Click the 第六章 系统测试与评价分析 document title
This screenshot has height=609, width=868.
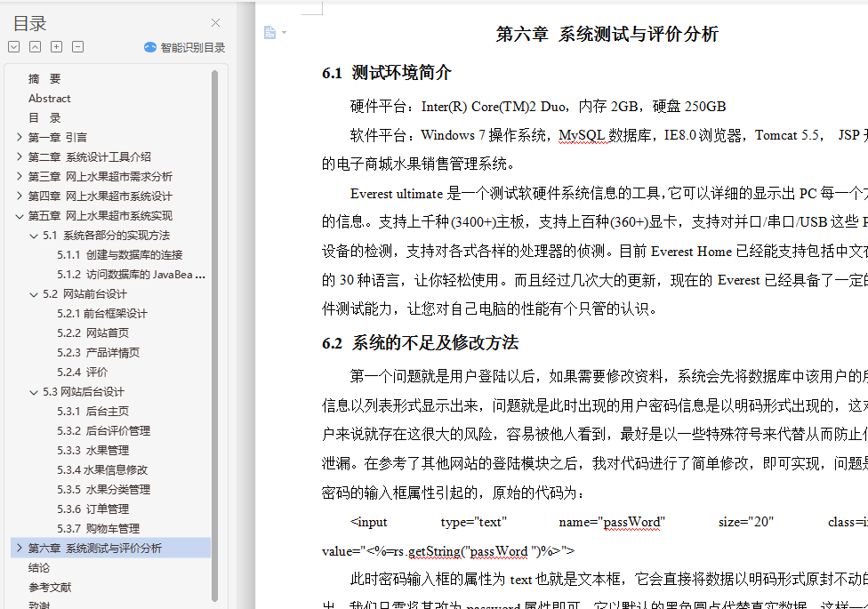(607, 35)
